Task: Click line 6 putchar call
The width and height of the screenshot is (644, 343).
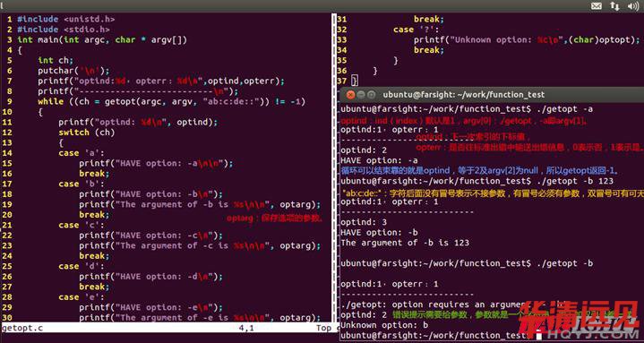Action: 73,71
